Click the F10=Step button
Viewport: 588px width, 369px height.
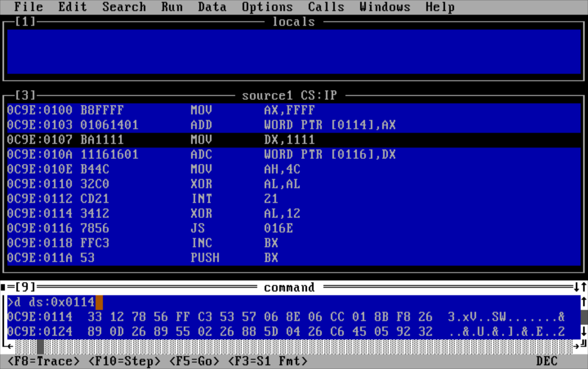coord(124,361)
